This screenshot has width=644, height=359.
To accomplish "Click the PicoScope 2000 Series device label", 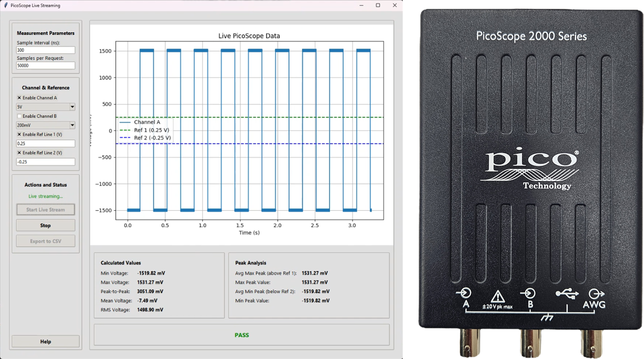I will click(x=532, y=36).
